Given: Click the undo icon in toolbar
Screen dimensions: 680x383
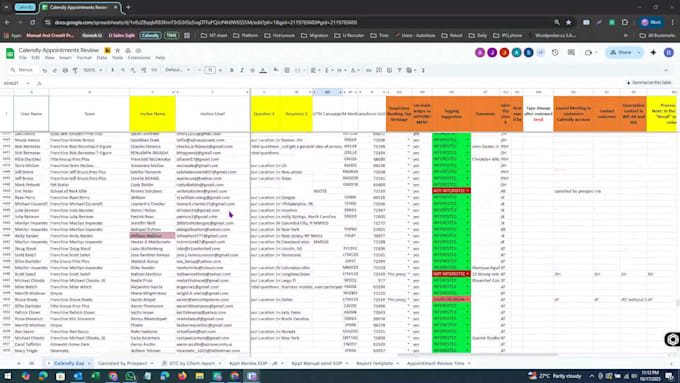Looking at the screenshot, I should pos(45,70).
